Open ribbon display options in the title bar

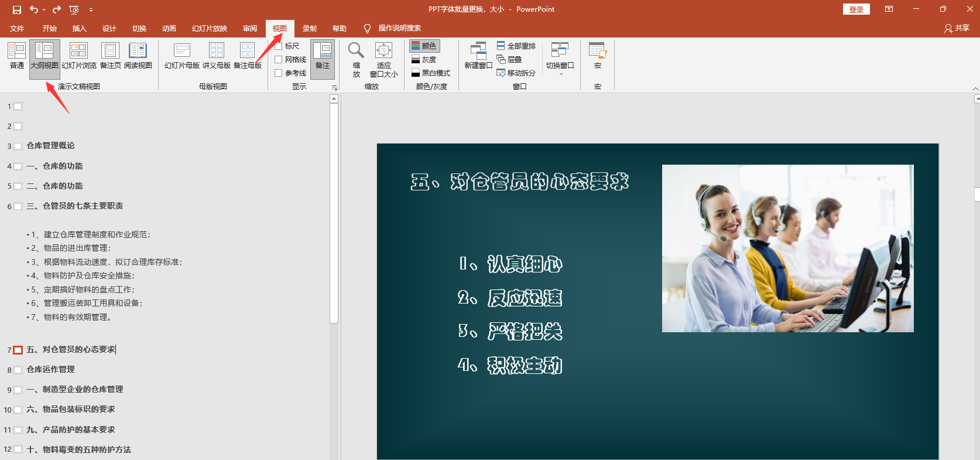[x=889, y=9]
